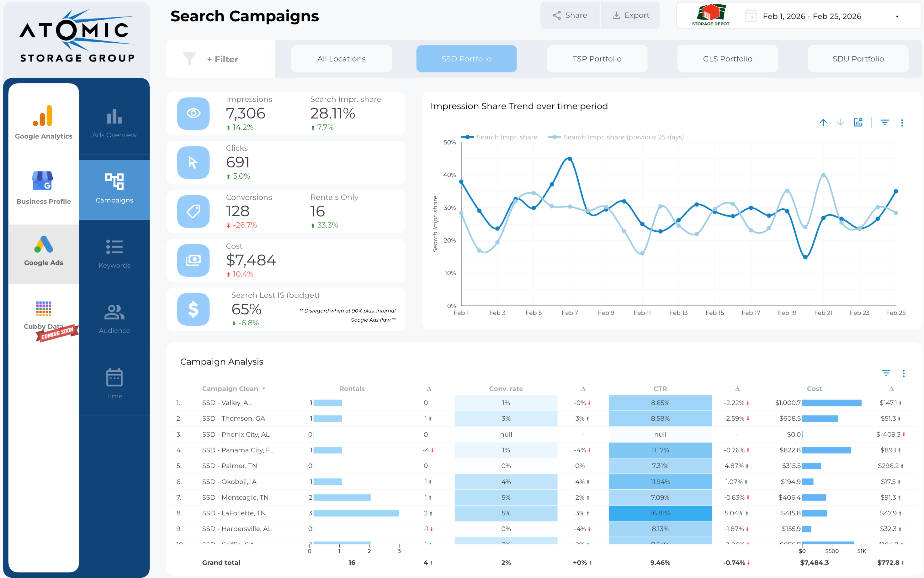Open the Campaign Analysis table options menu

point(903,374)
